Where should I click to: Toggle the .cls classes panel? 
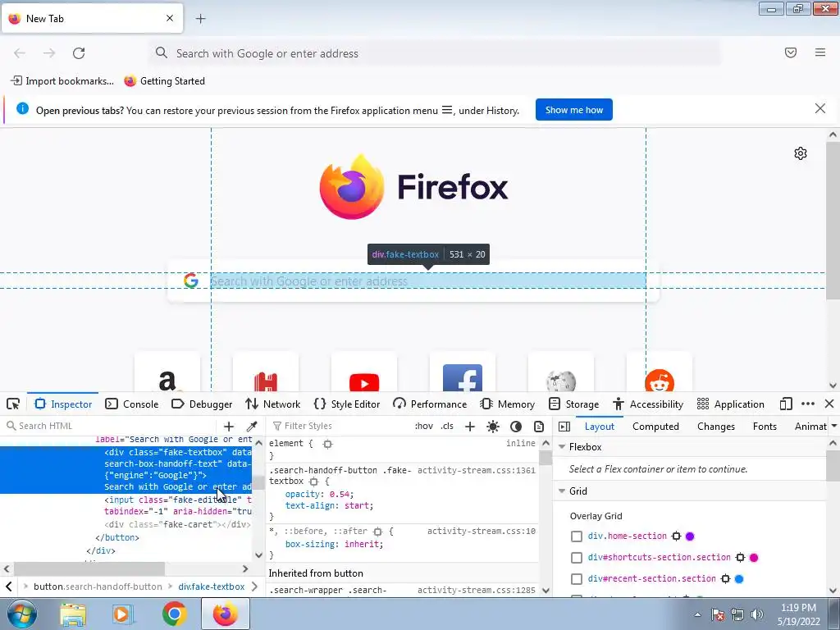[447, 427]
